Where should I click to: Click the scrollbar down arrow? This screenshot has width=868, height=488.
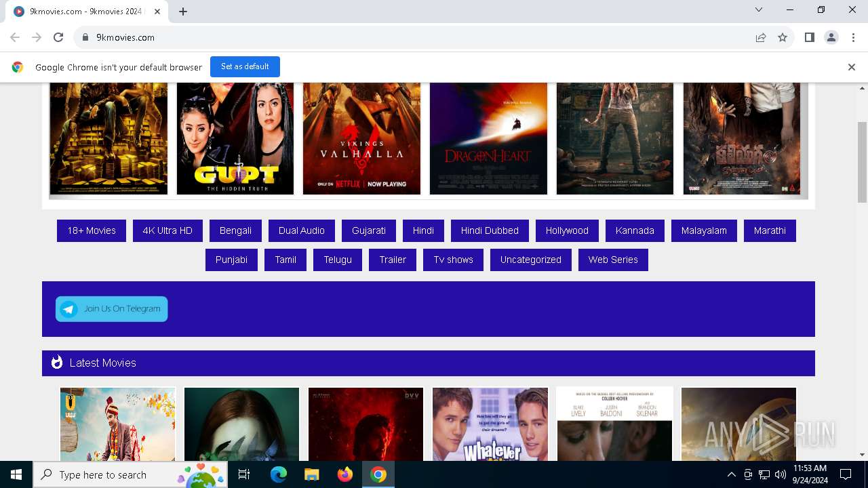[863, 455]
